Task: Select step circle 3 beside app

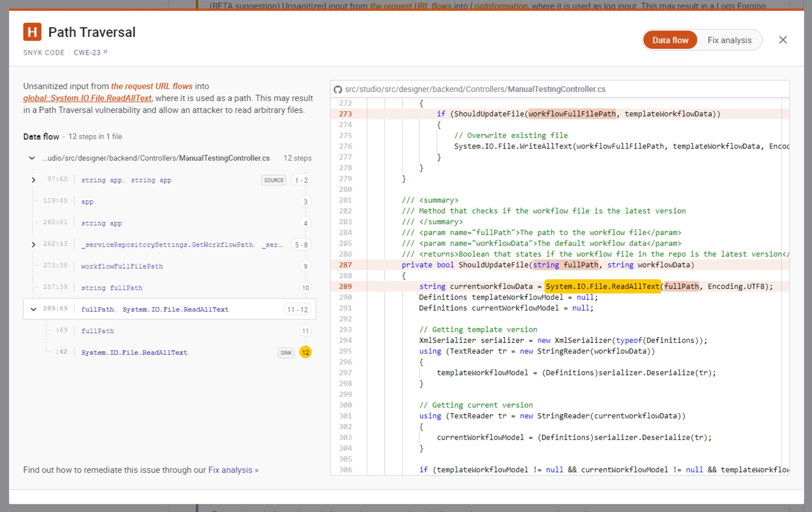Action: [x=305, y=201]
